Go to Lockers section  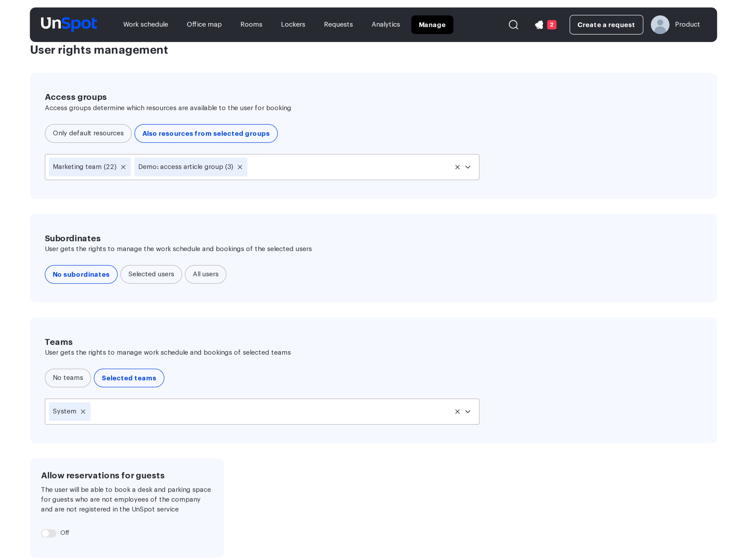tap(293, 24)
